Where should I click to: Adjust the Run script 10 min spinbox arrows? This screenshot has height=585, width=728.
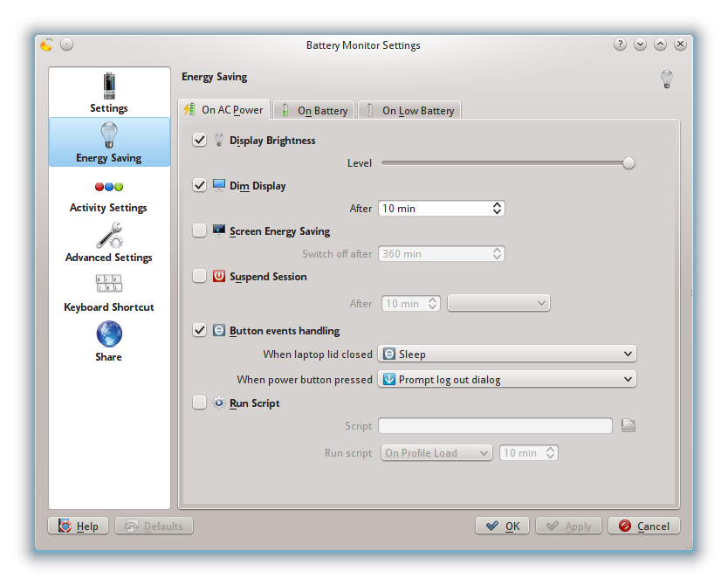[550, 452]
